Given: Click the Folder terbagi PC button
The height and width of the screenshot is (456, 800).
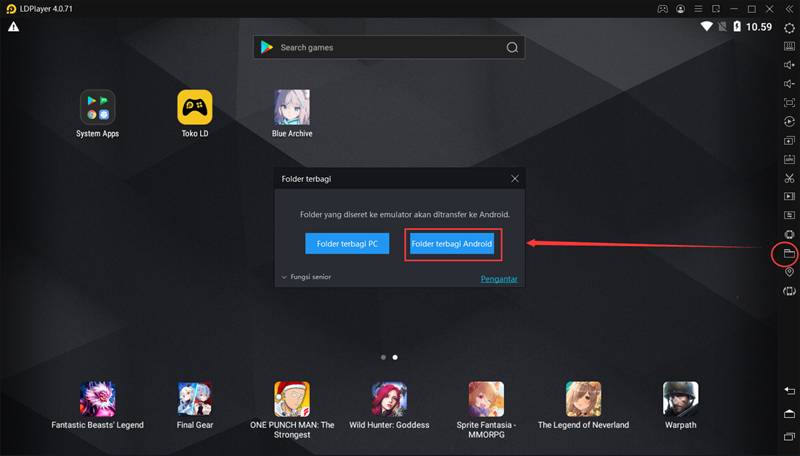Looking at the screenshot, I should [x=347, y=244].
